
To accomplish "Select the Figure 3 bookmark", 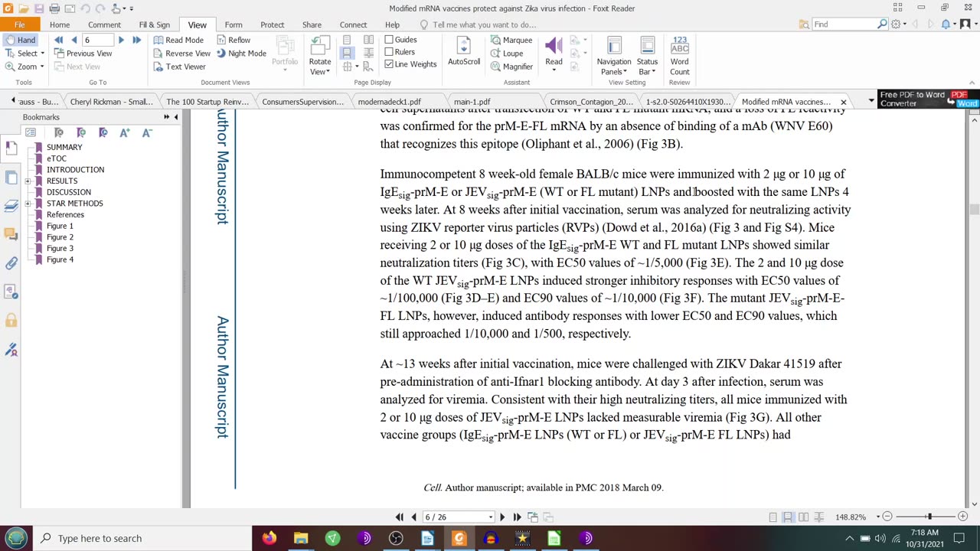I will 60,249.
